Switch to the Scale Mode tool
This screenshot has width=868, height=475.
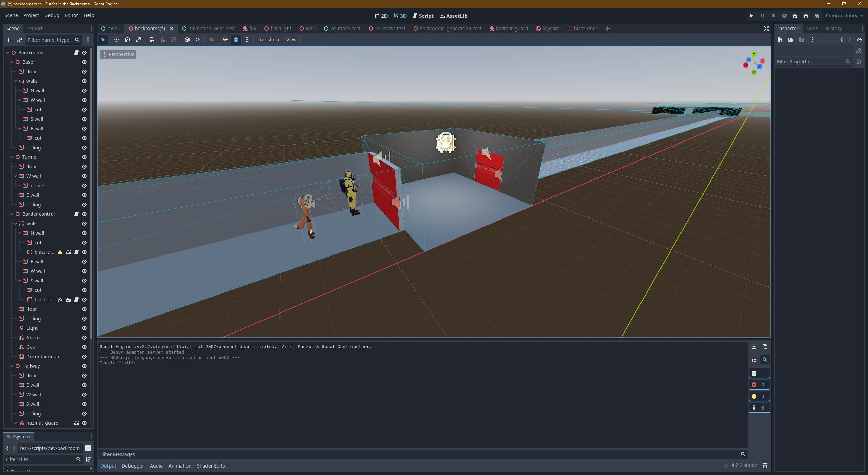tap(138, 40)
